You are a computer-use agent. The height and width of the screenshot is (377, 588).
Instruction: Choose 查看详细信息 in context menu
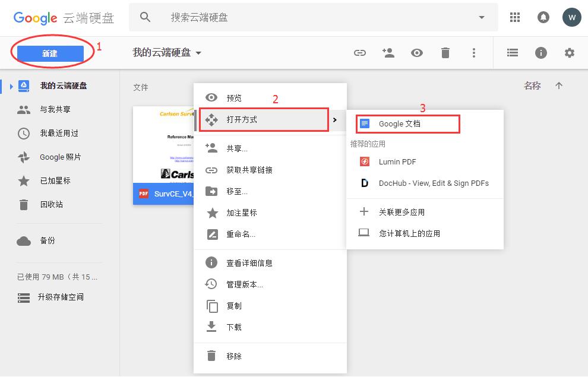point(270,263)
